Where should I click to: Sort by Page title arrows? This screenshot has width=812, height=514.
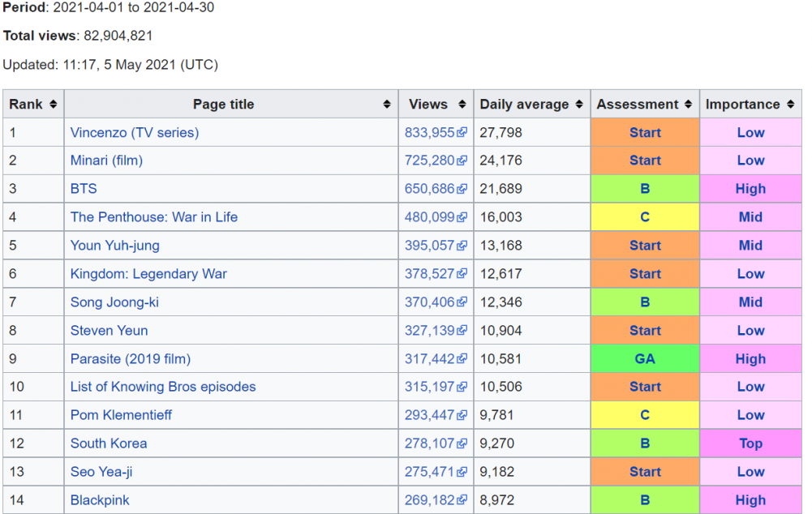[386, 104]
